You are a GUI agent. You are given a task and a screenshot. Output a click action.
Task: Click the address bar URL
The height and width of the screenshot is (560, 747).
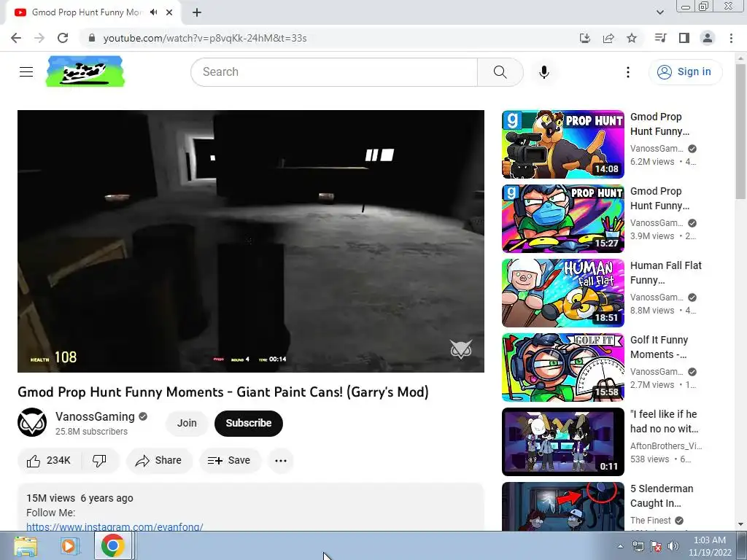click(x=205, y=38)
